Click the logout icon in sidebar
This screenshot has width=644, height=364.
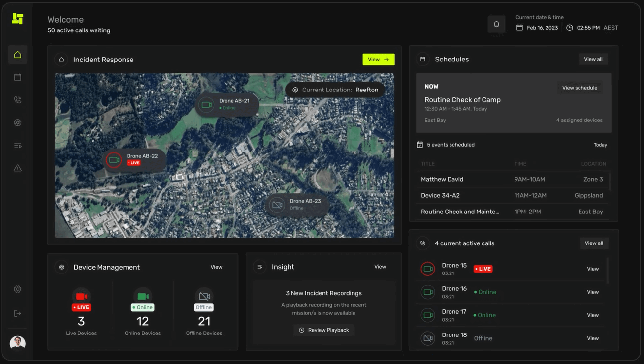click(18, 313)
